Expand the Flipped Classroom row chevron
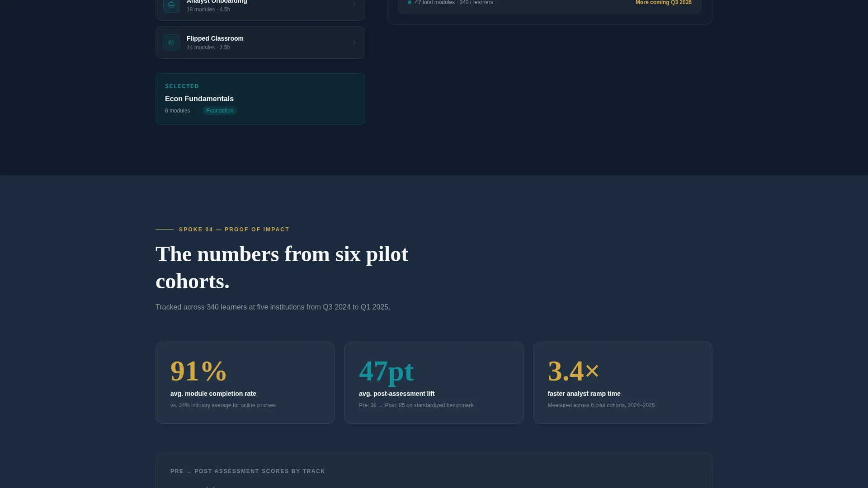 (354, 42)
